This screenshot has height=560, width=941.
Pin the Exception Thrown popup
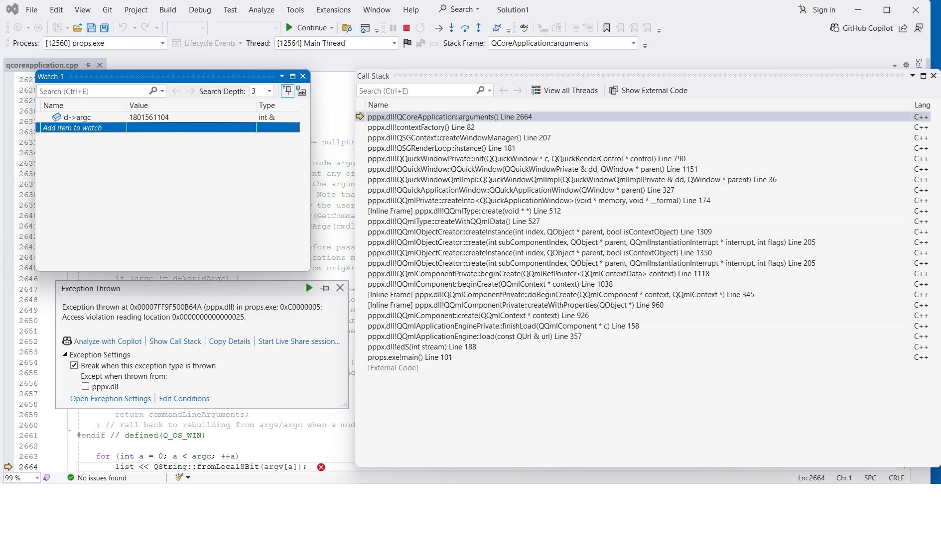point(325,288)
